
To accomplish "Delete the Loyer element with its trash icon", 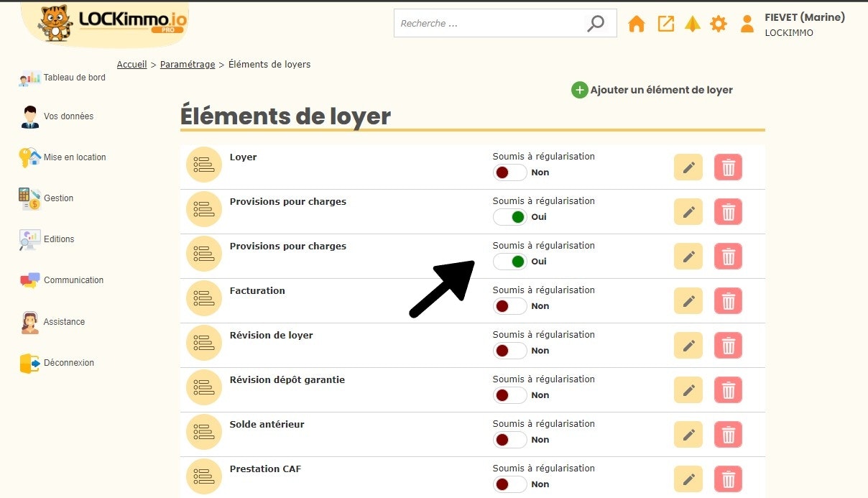I will (x=729, y=167).
